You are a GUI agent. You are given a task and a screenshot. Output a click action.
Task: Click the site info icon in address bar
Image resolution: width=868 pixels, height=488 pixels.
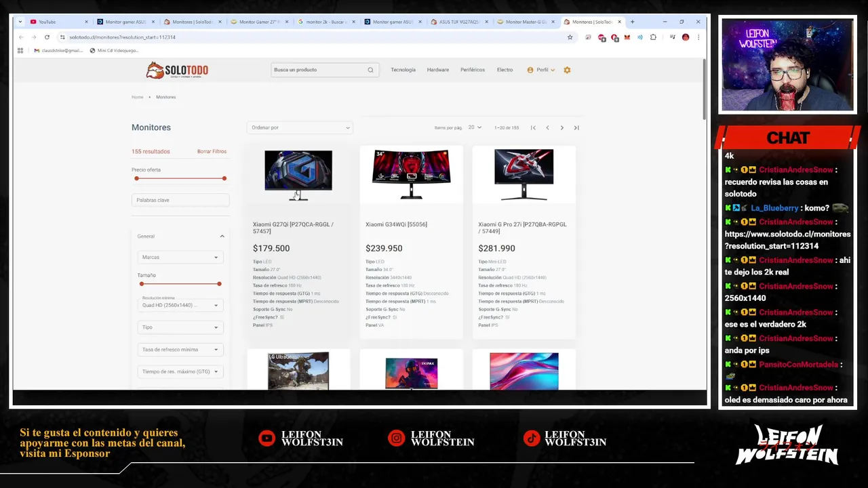tap(62, 37)
